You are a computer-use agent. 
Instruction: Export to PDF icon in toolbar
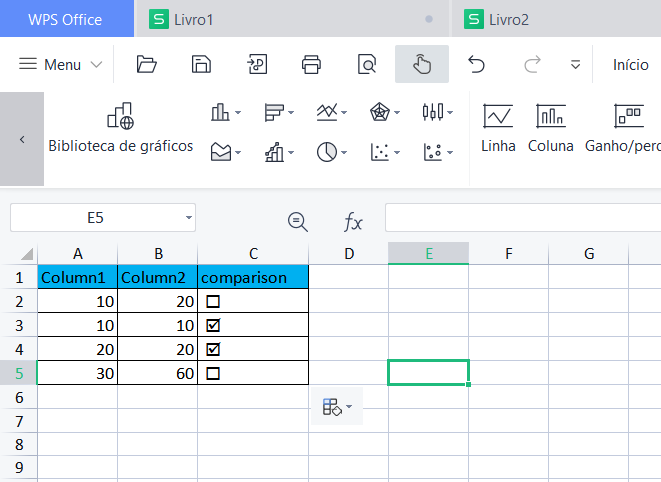click(x=257, y=64)
